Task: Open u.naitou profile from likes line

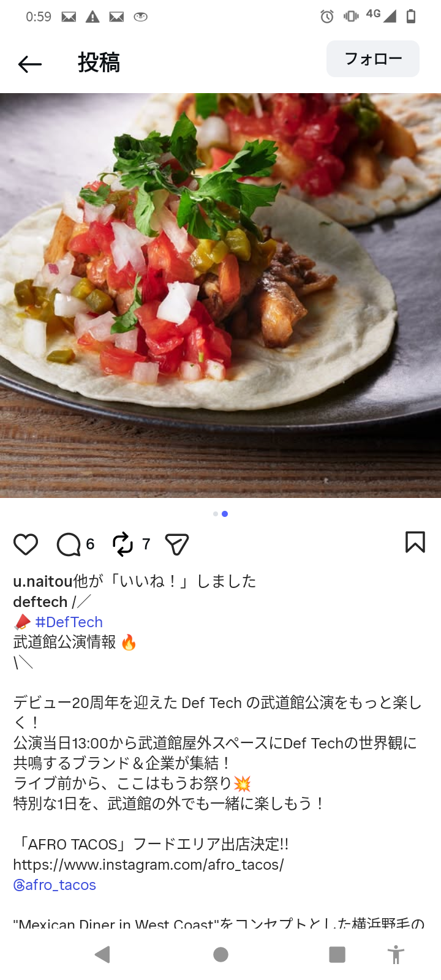Action: (x=43, y=581)
